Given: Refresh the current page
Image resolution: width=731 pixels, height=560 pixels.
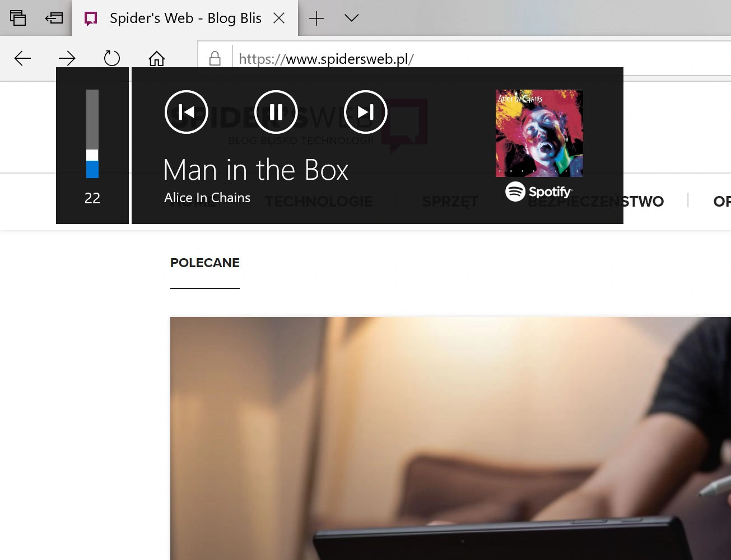Looking at the screenshot, I should click(112, 58).
